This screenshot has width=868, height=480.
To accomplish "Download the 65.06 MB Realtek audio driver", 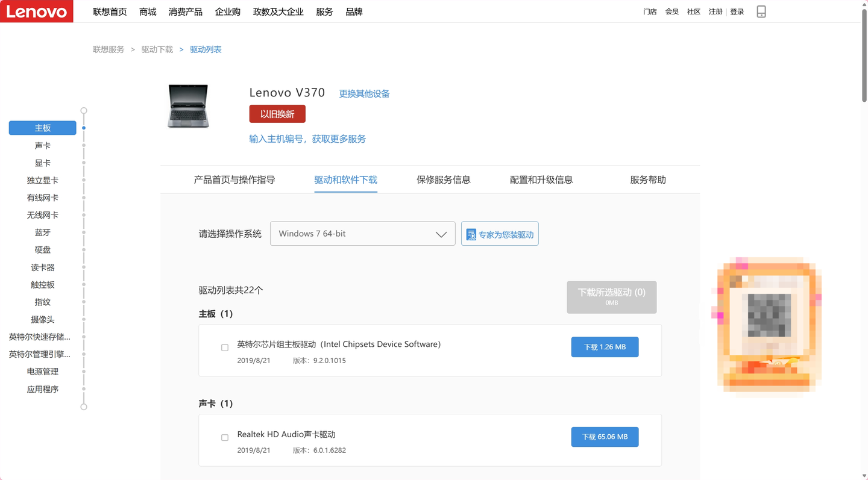I will tap(605, 437).
